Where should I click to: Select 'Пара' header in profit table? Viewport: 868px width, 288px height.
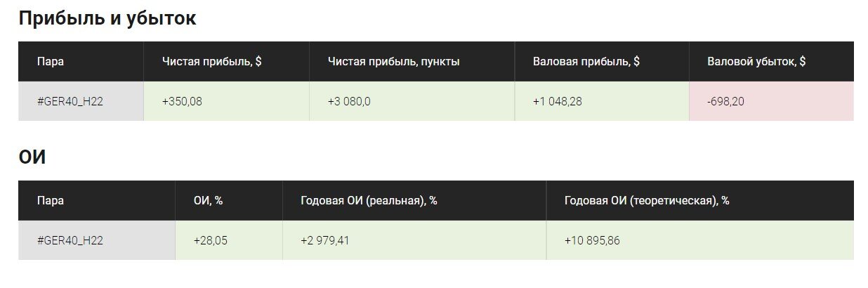(x=51, y=62)
